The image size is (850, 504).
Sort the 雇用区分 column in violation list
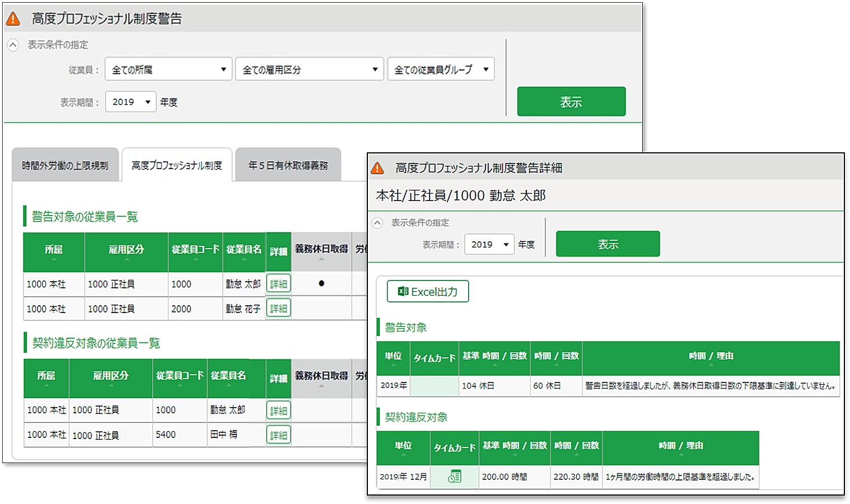(x=110, y=387)
